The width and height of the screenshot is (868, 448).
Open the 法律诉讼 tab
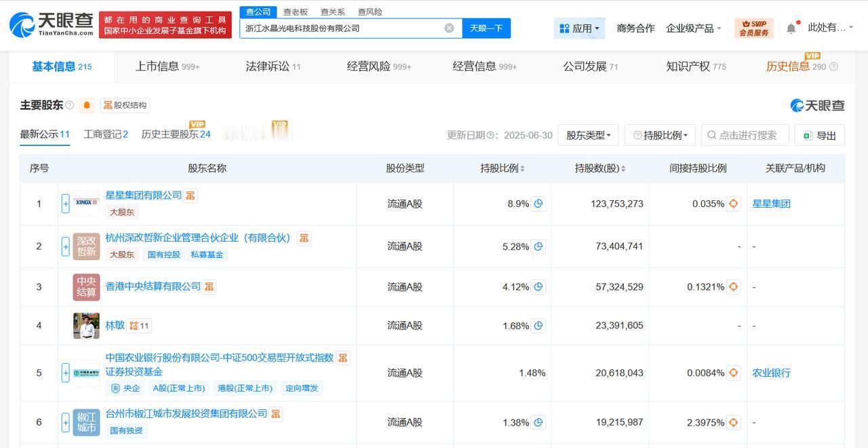273,67
